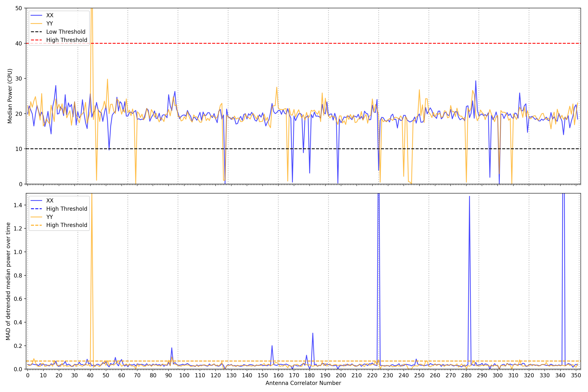Screen dimensions: 588x392
Task: Click y-axis tick label 50 on top plot
Action: (18, 8)
